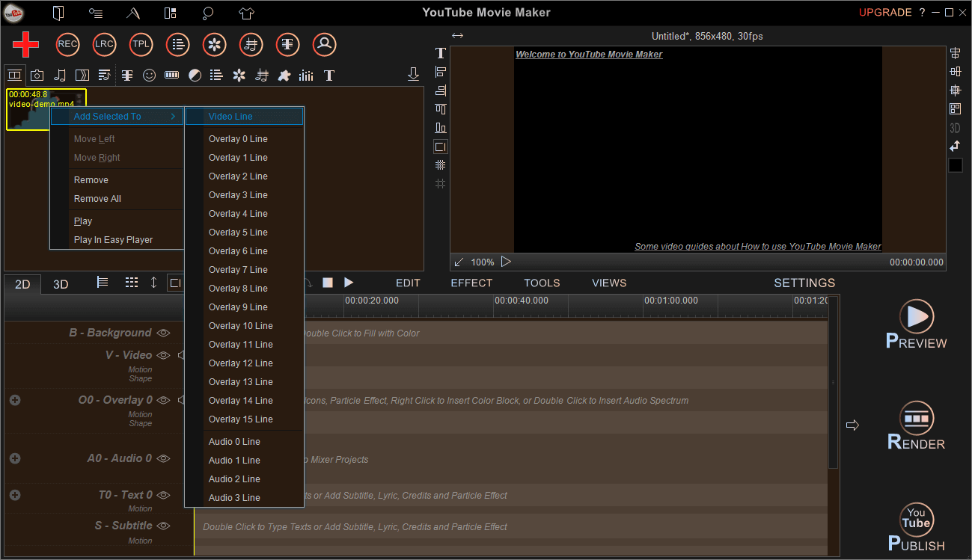
Task: Expand the T0 - Text 0 track plus
Action: (15, 495)
